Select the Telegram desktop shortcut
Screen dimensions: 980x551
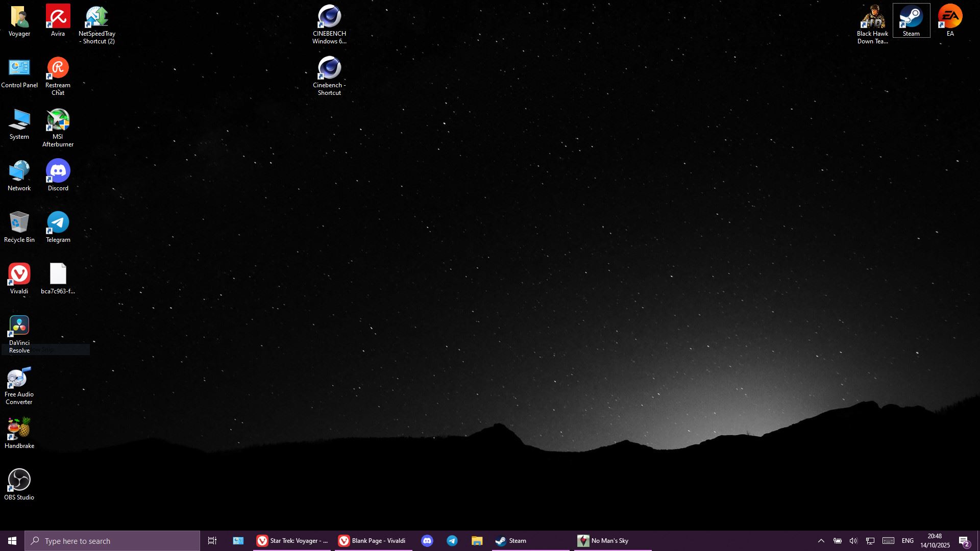coord(58,223)
